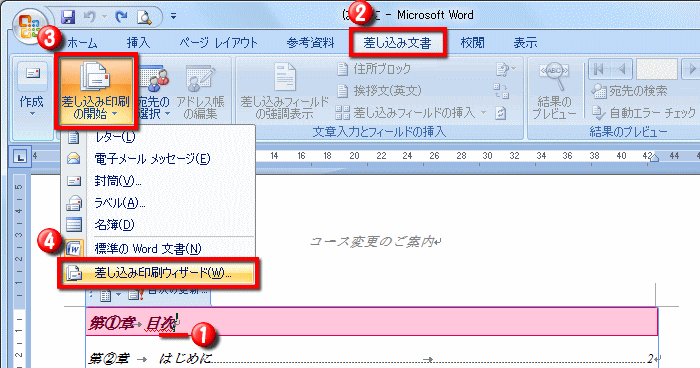The height and width of the screenshot is (368, 700).
Task: Insert 住所ブロック
Action: [x=374, y=69]
